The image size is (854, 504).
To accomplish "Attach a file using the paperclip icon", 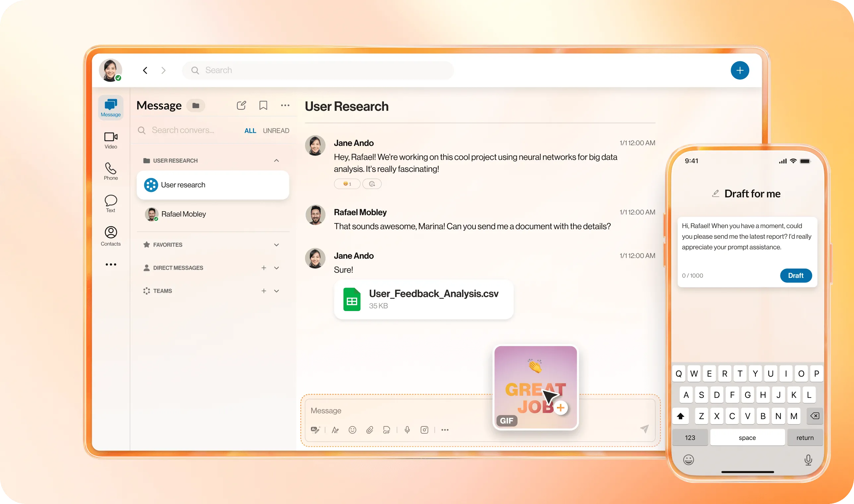I will 370,430.
